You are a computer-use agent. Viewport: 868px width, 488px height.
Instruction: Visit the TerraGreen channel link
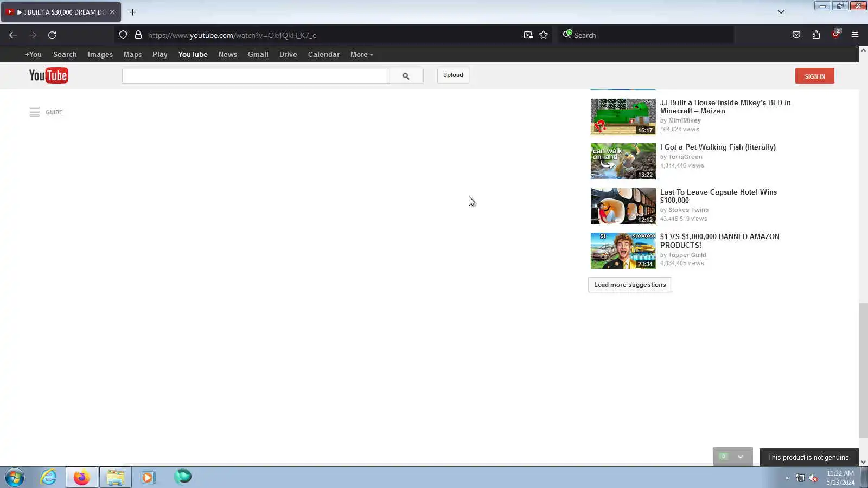coord(685,157)
